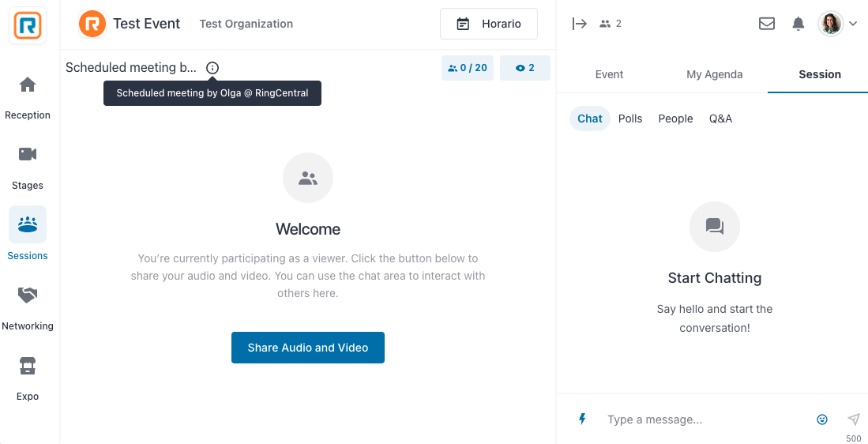The width and height of the screenshot is (868, 444).
Task: Open the mail inbox icon
Action: point(767,24)
